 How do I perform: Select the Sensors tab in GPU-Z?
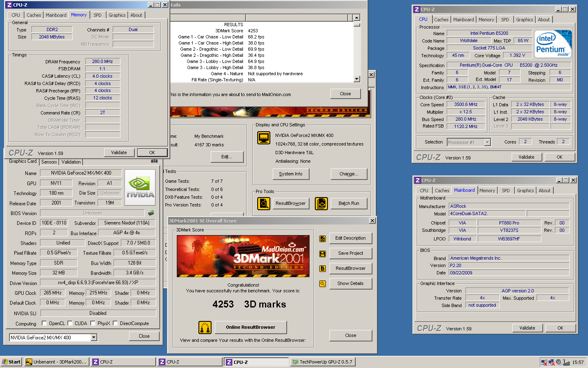(49, 162)
